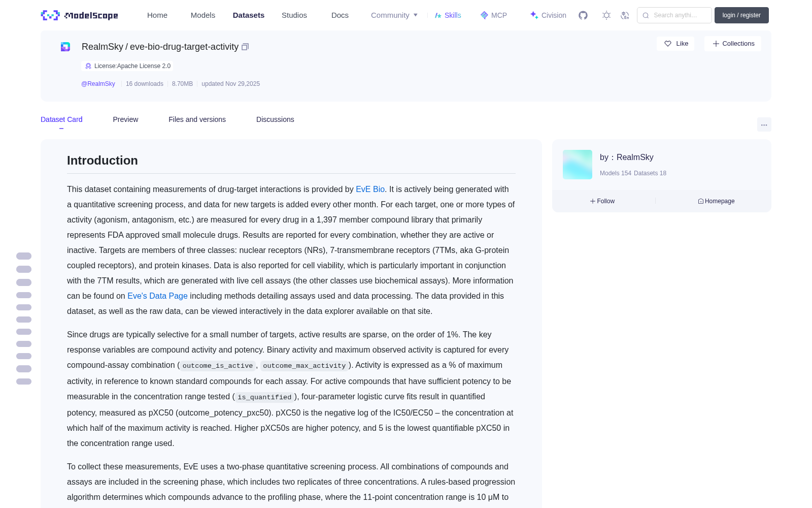812x508 pixels.
Task: Follow the RealmSky author
Action: click(x=602, y=201)
